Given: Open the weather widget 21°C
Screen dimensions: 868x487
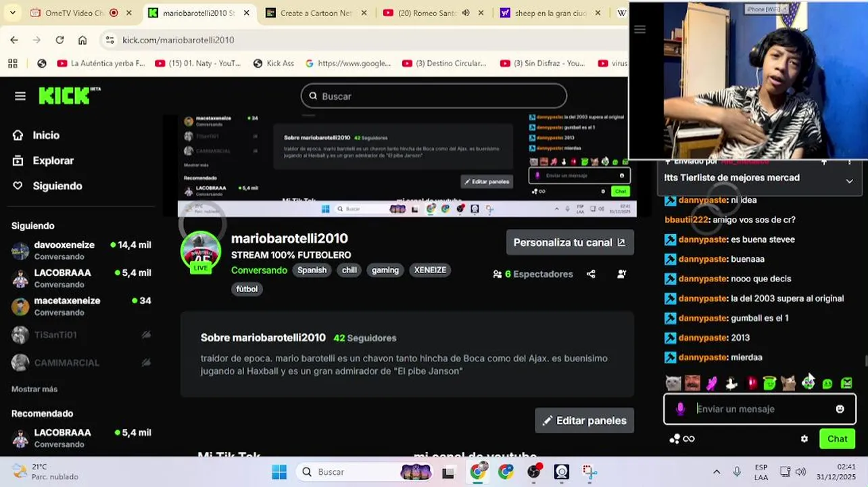Looking at the screenshot, I should point(46,471).
